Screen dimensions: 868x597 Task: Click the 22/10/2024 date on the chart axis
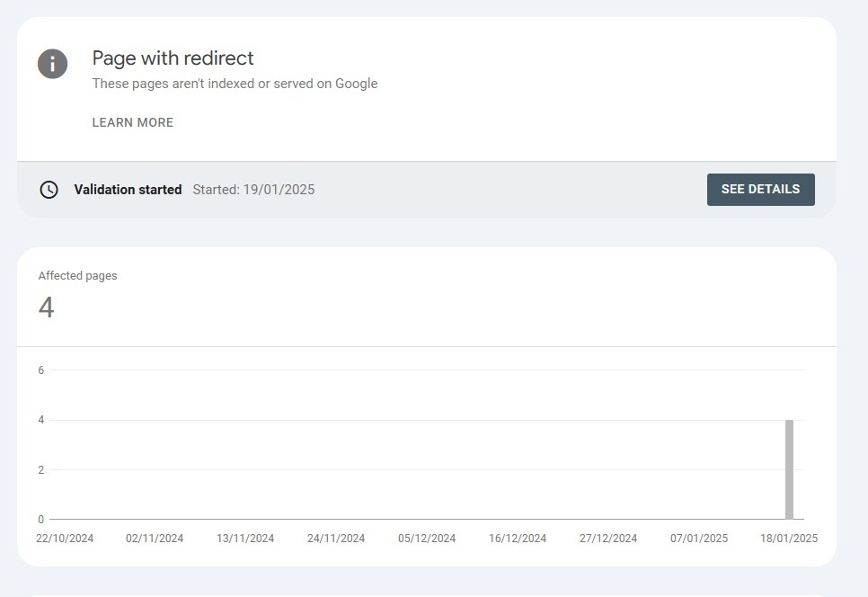[x=65, y=539]
